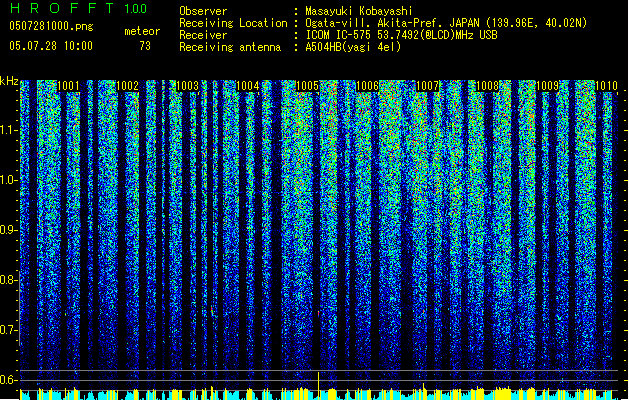The width and height of the screenshot is (629, 400).
Task: Click the 0.9 frequency axis label
Action: coord(9,230)
